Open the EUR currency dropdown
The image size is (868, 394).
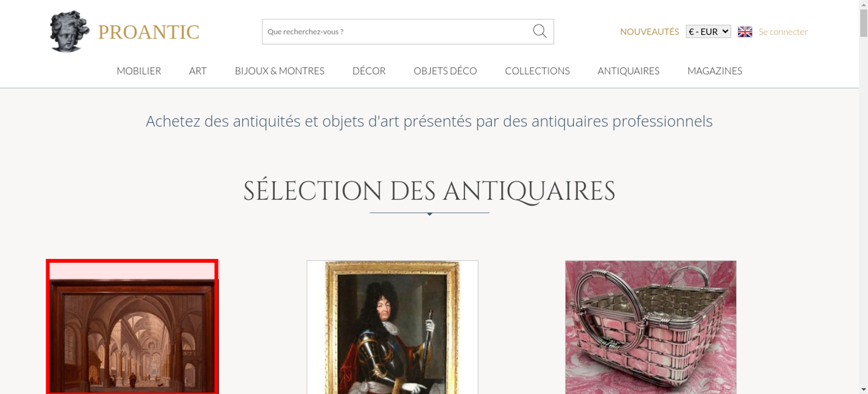click(x=708, y=32)
